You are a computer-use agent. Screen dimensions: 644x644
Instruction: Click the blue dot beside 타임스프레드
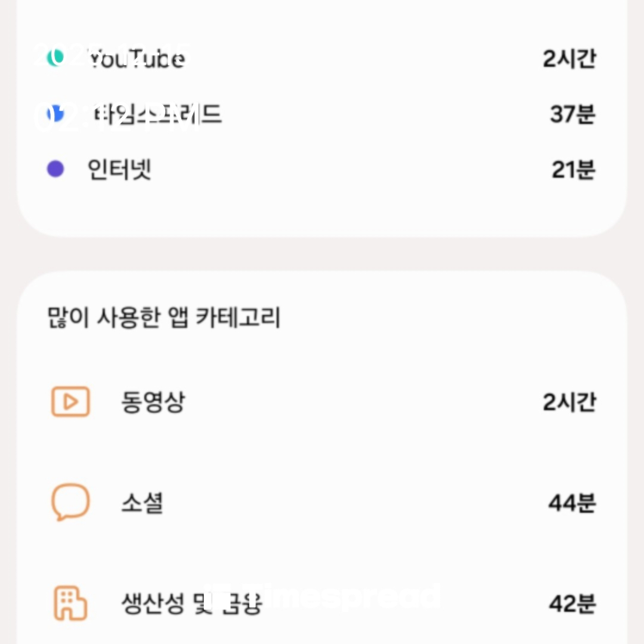pos(55,113)
